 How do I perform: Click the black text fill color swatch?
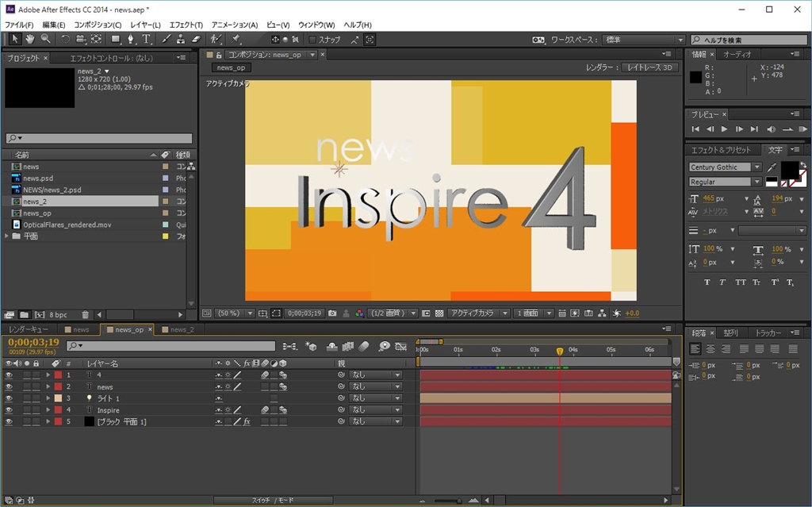790,168
